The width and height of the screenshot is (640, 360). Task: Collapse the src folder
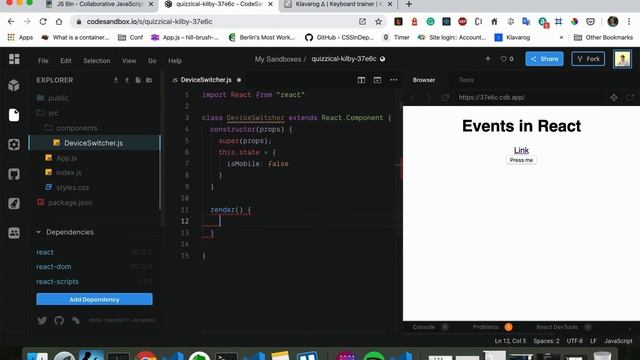pos(53,113)
